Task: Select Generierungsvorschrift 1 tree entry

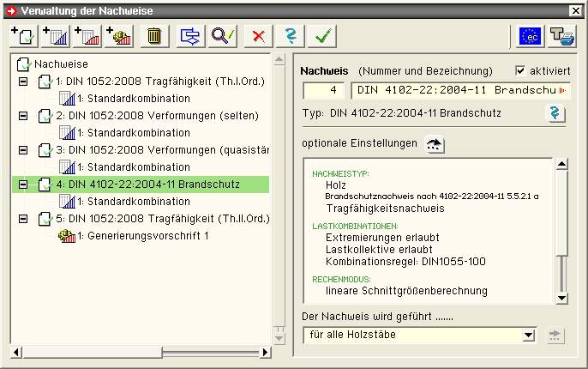Action: (143, 236)
